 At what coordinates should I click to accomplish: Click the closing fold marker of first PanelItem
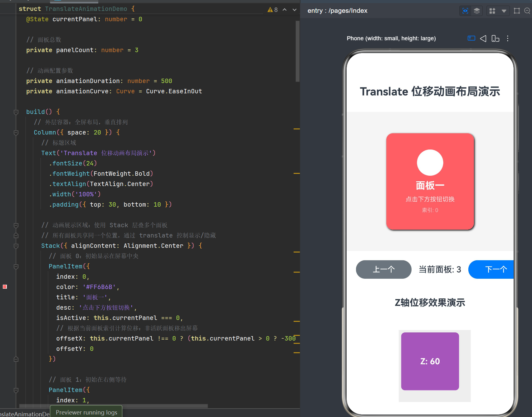tap(16, 359)
